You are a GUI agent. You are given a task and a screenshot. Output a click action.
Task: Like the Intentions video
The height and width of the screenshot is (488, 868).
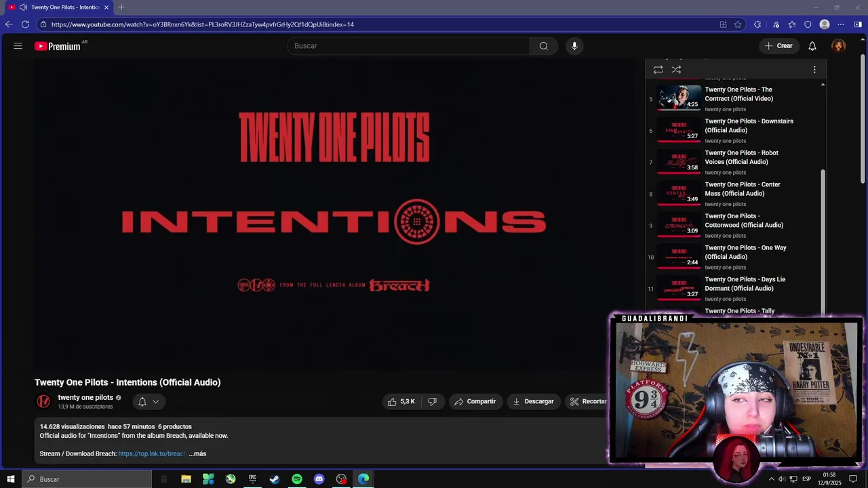pyautogui.click(x=401, y=402)
